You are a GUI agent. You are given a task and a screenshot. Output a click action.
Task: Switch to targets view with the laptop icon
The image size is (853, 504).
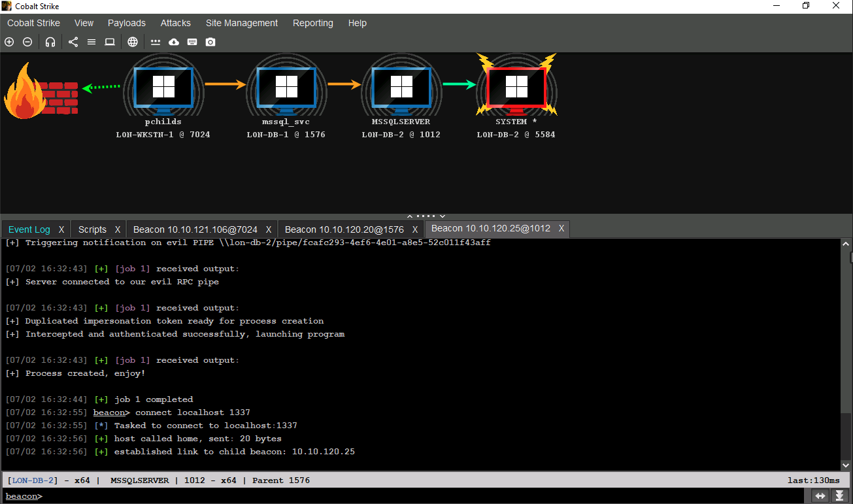coord(110,42)
